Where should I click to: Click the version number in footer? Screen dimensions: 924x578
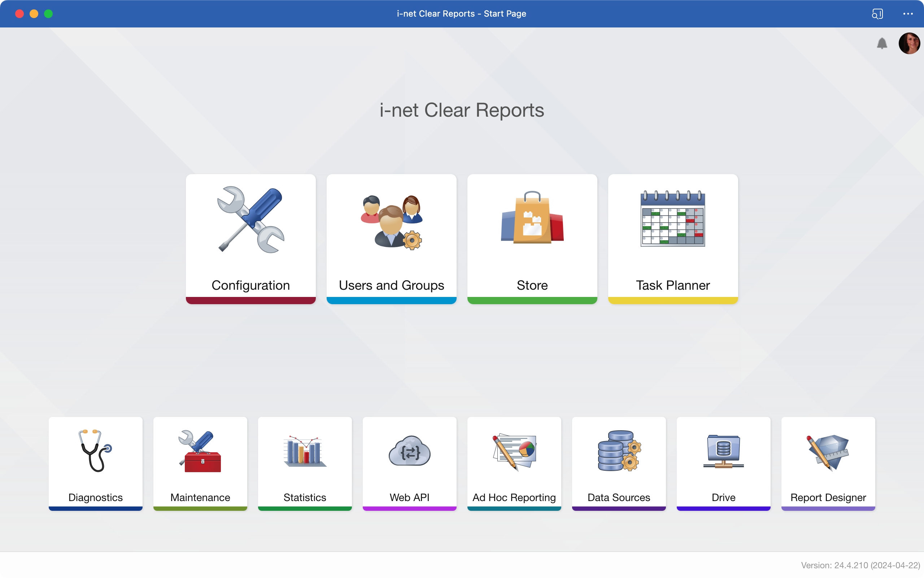[860, 565]
